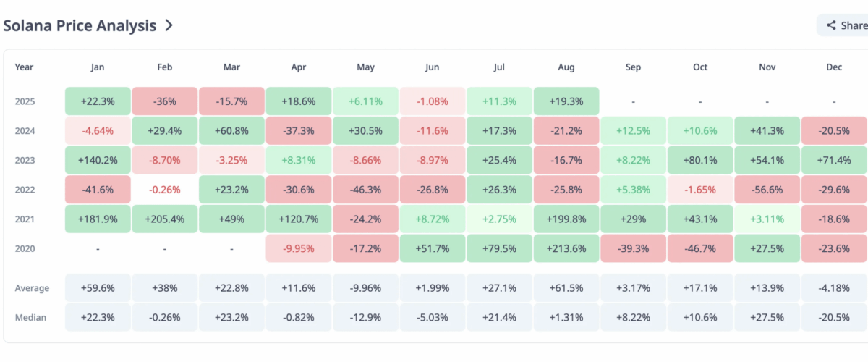Click the Share icon button
This screenshot has width=868, height=362.
[831, 25]
